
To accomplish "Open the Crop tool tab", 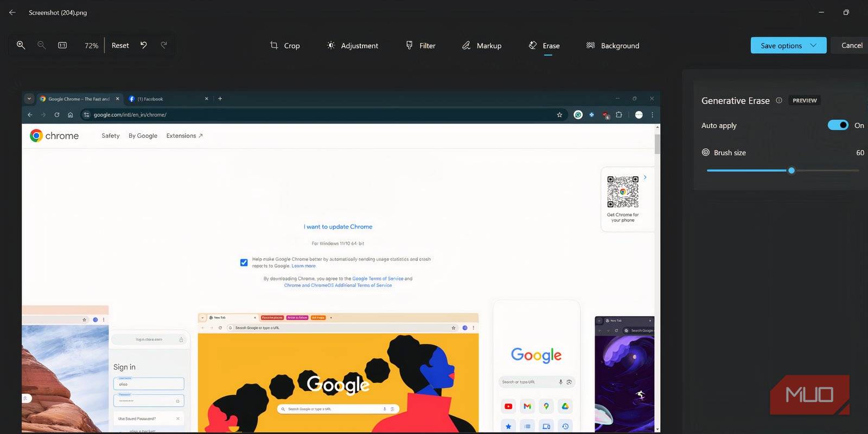I will click(x=285, y=46).
